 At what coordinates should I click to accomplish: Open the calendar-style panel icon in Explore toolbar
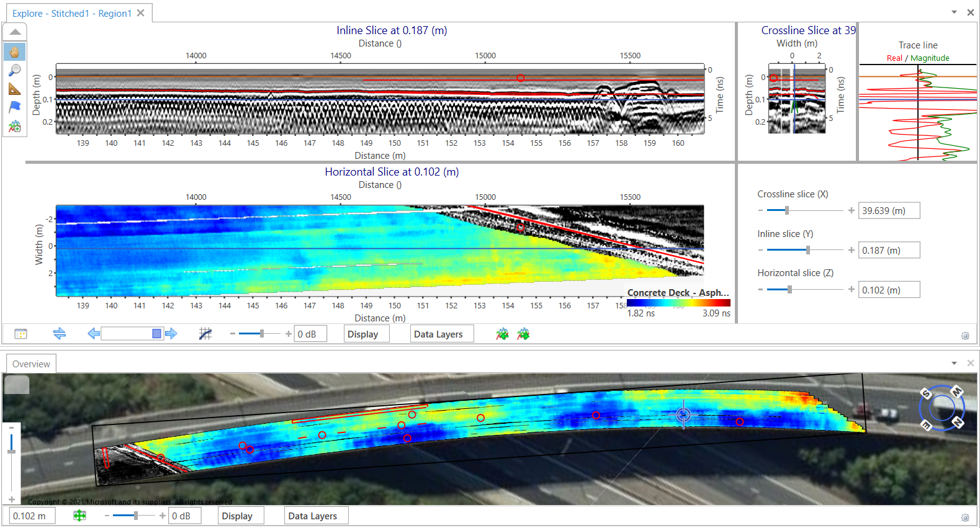pyautogui.click(x=20, y=334)
